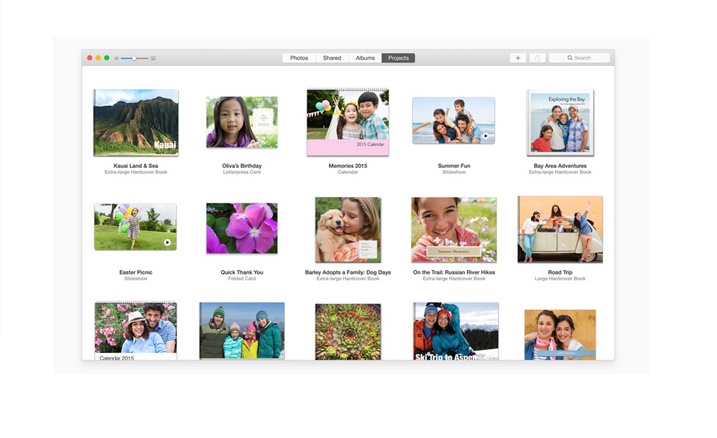Click the yellow minimize window button
Screen dimensions: 717x438
click(x=98, y=58)
